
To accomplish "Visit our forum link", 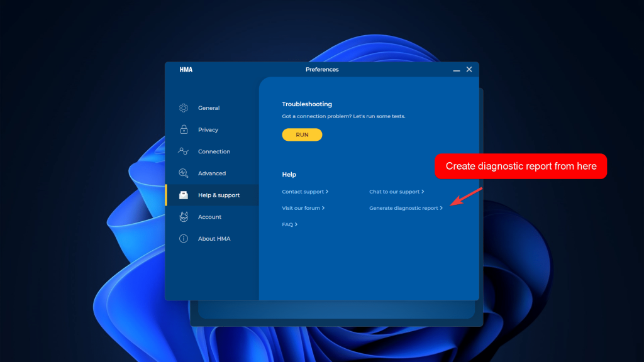I will (303, 208).
